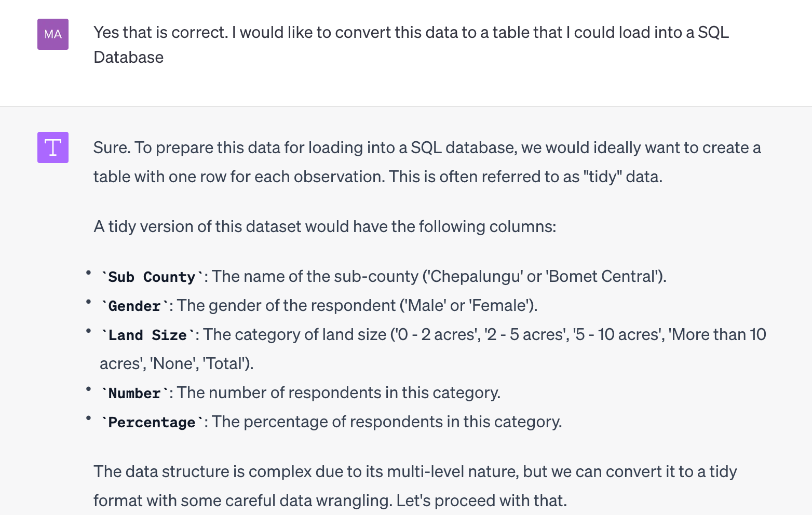Click the text "Let's proceed with that."
Viewport: 812px width, 515px height.
coord(481,500)
